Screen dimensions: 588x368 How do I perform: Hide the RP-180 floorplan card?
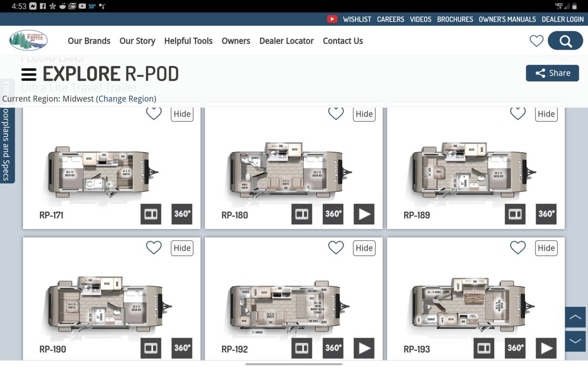(364, 114)
